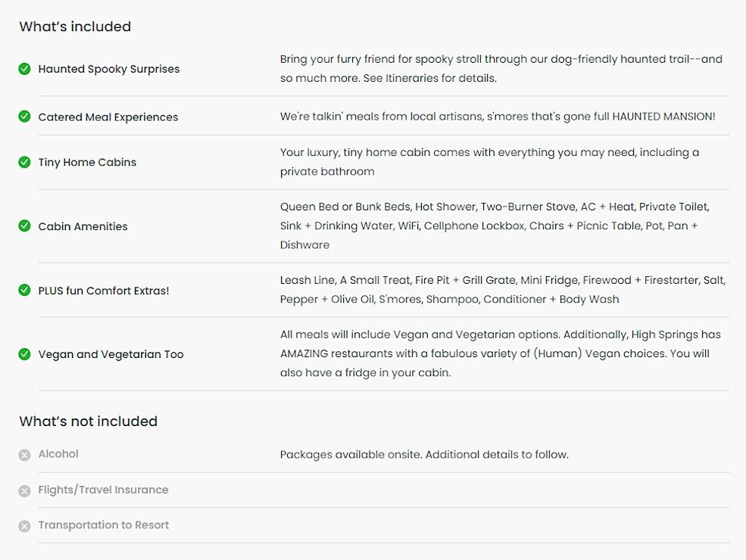Click the green check beside Haunted Spooky Surprises
This screenshot has height=560, width=746.
25,69
